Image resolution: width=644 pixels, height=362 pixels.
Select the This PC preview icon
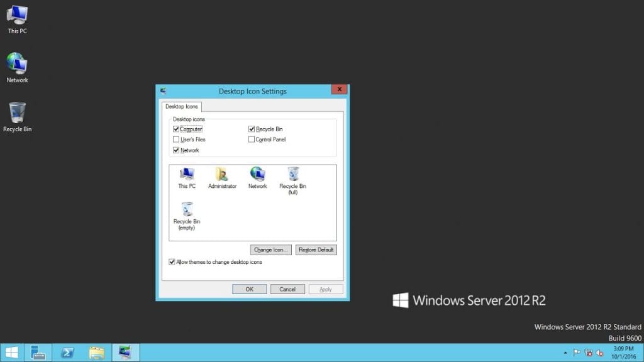186,175
